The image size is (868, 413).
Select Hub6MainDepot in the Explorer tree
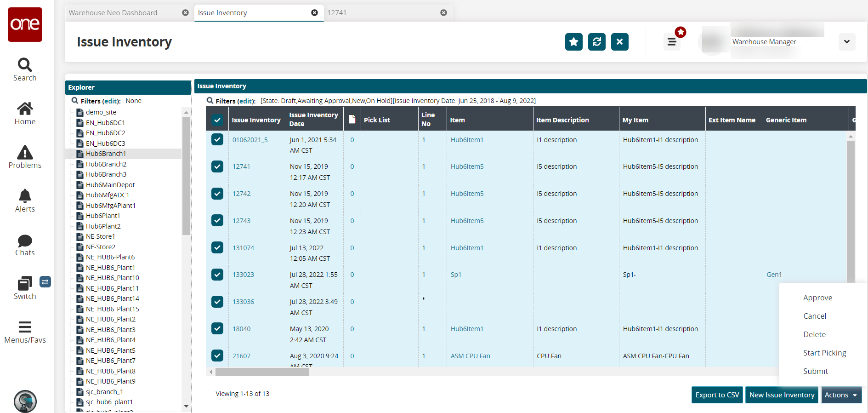tap(110, 185)
